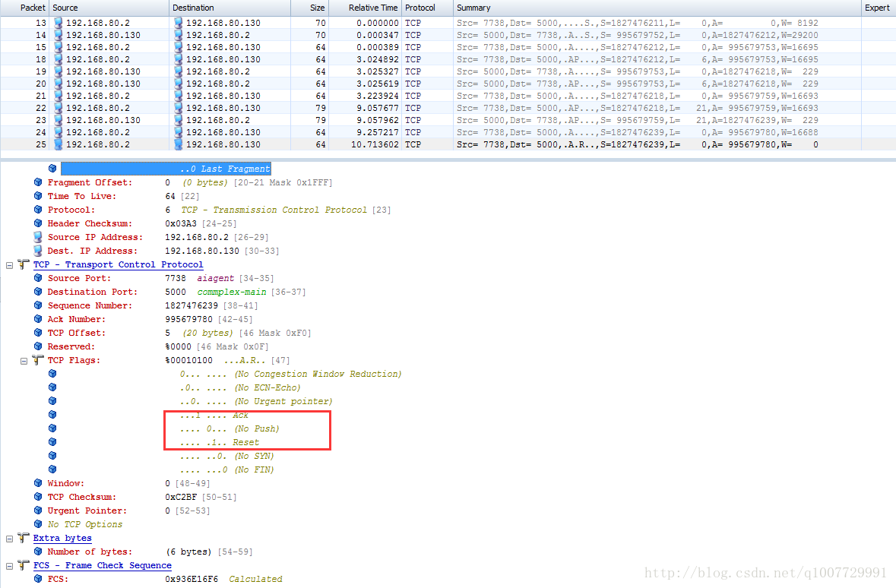Screen dimensions: 896x588
Task: Click cube icon beside Window field
Action: (x=38, y=483)
